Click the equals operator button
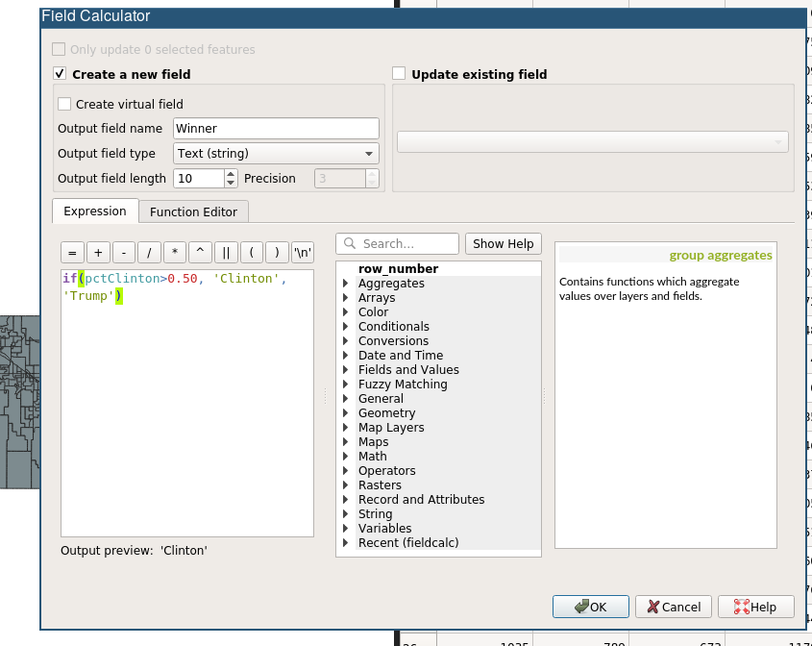This screenshot has width=812, height=646. coord(73,253)
